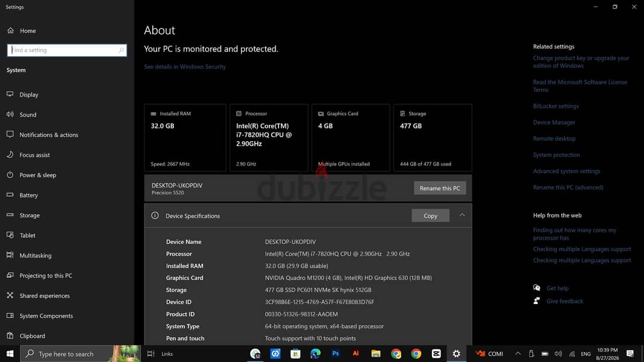Open Links toolbar on taskbar
The height and width of the screenshot is (362, 644).
[x=167, y=354]
